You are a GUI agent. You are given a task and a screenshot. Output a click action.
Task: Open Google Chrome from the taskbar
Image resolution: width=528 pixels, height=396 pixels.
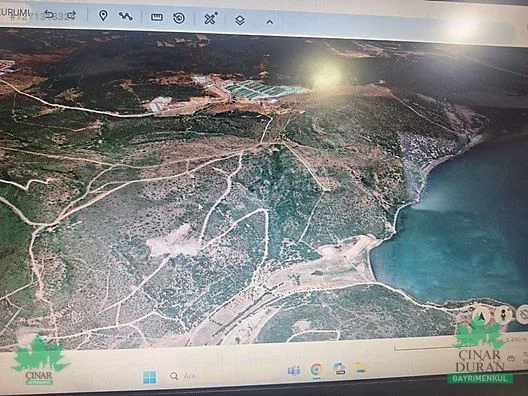pyautogui.click(x=316, y=370)
